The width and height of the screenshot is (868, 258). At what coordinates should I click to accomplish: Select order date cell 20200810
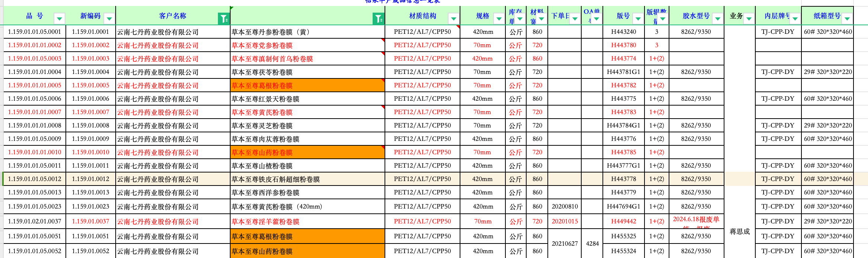coord(565,207)
